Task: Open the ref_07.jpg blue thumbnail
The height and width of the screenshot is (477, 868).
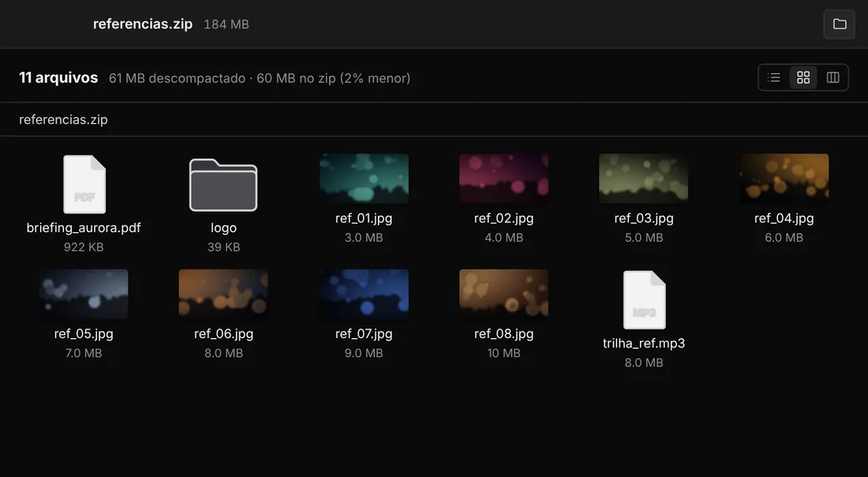Action: 364,295
